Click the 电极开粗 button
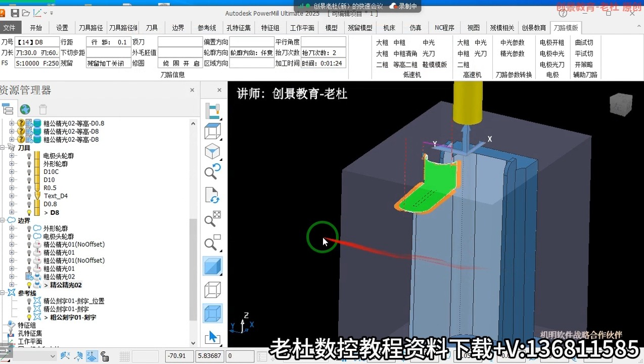The width and height of the screenshot is (644, 364). (552, 42)
